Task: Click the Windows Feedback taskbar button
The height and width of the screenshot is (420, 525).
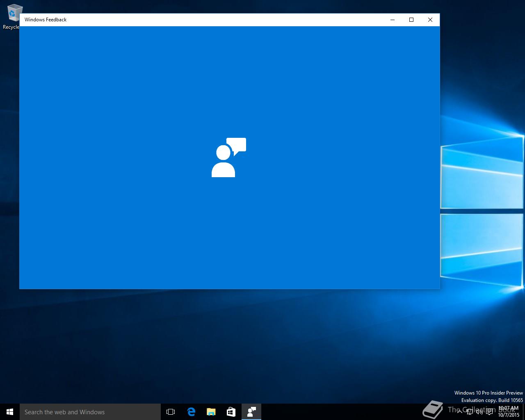Action: click(251, 412)
